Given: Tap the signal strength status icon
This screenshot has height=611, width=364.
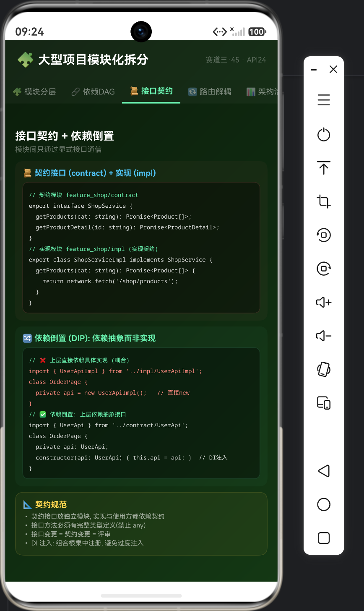Looking at the screenshot, I should click(x=238, y=31).
